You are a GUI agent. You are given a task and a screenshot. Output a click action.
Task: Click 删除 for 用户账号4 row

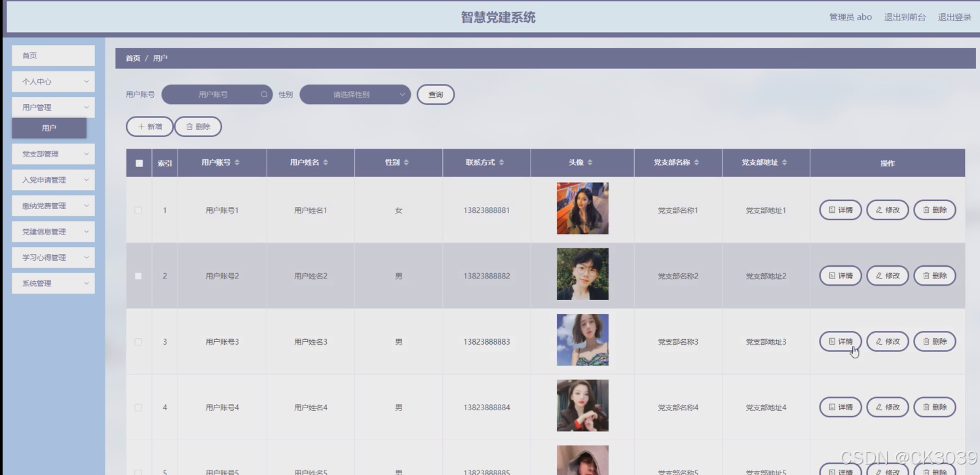(x=935, y=407)
